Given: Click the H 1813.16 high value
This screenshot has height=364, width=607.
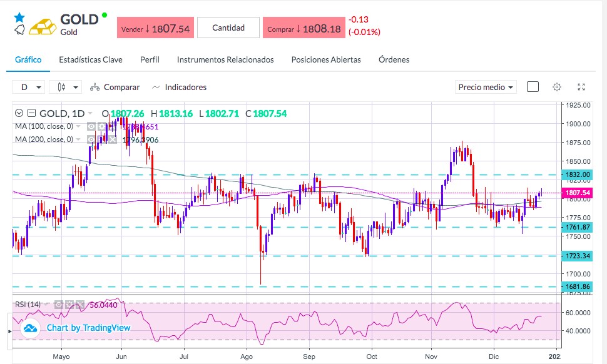Looking at the screenshot, I should point(171,113).
